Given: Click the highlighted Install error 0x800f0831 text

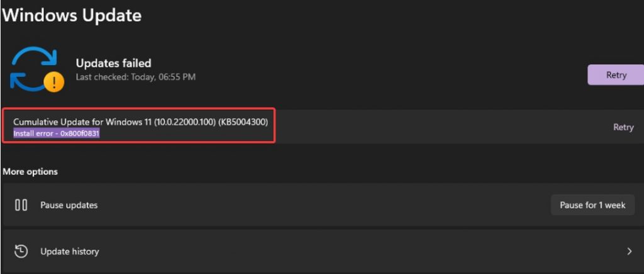Looking at the screenshot, I should [57, 134].
